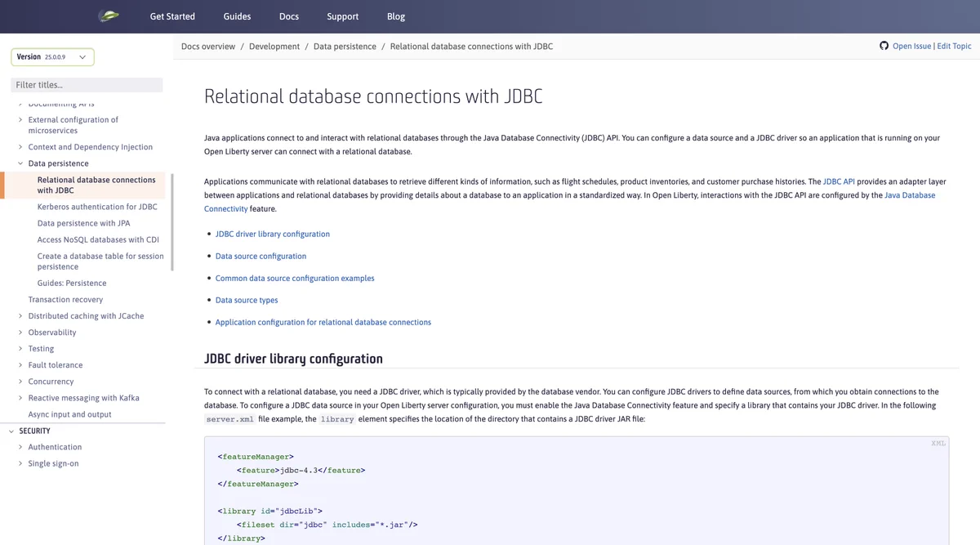Screen dimensions: 980x545
Task: Open Transaction recovery sidebar entry
Action: (x=65, y=300)
